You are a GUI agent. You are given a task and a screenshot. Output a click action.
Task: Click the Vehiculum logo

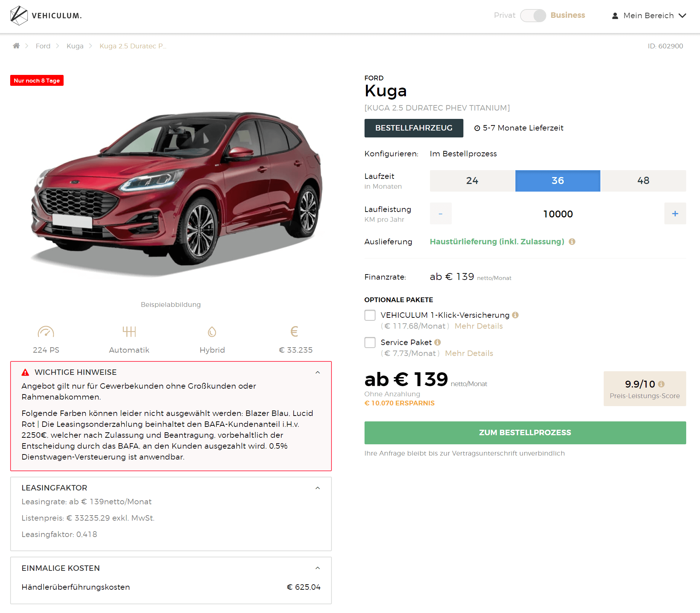coord(46,16)
